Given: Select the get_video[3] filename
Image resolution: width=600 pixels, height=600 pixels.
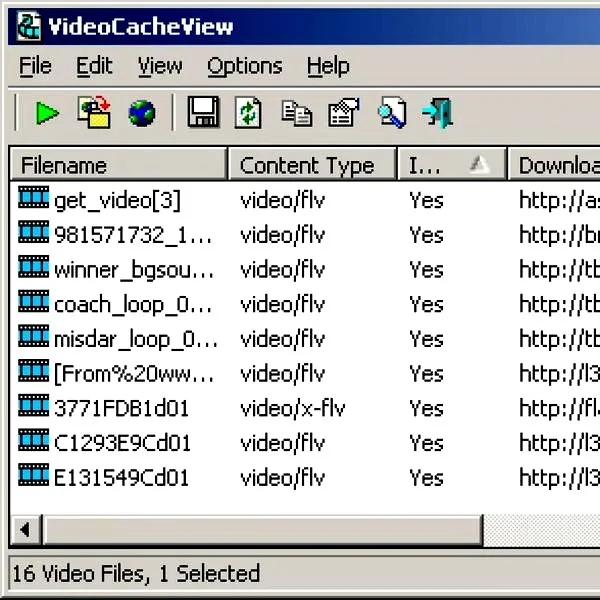Looking at the screenshot, I should tap(117, 201).
